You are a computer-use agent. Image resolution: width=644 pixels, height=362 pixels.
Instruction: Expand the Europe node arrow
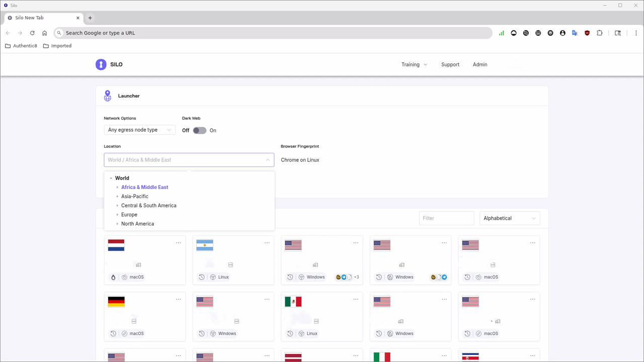coord(117,215)
